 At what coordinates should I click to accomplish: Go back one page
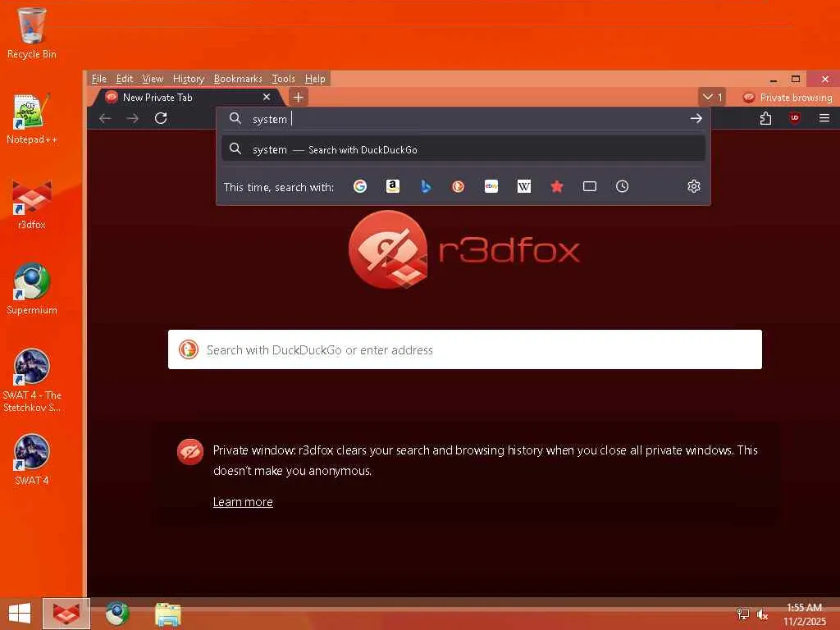105,118
